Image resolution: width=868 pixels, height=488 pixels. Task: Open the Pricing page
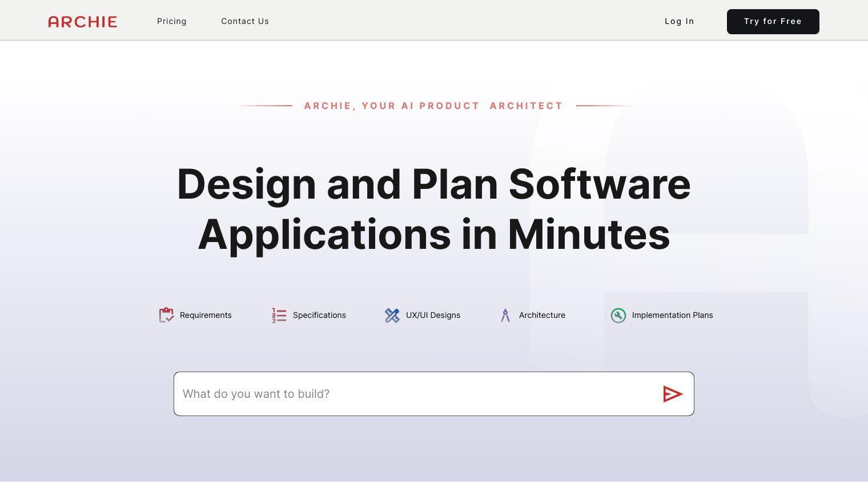(172, 21)
